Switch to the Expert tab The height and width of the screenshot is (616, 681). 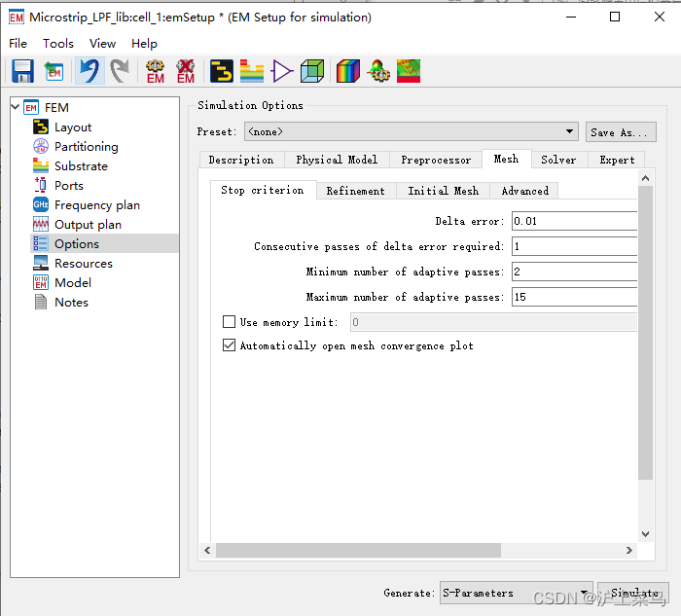point(617,160)
